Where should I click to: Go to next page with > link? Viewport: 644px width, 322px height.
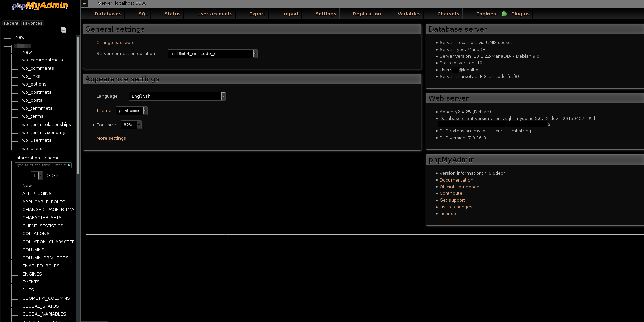48,176
